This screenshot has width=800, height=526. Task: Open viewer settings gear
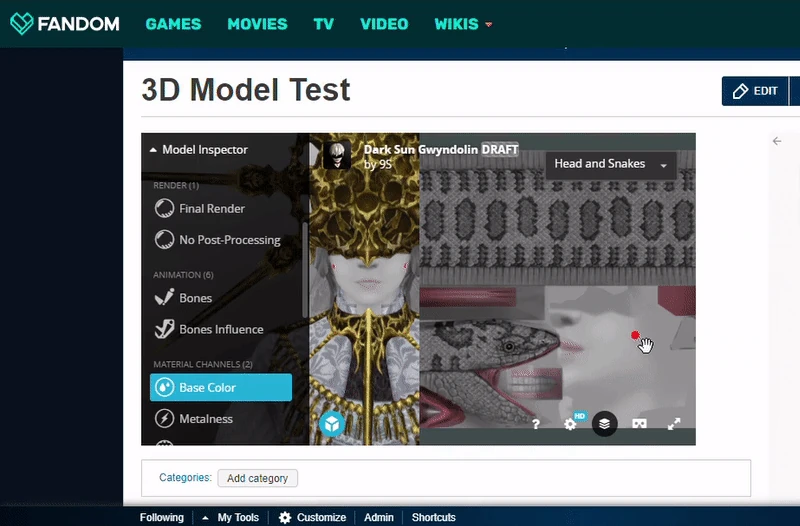click(x=570, y=424)
